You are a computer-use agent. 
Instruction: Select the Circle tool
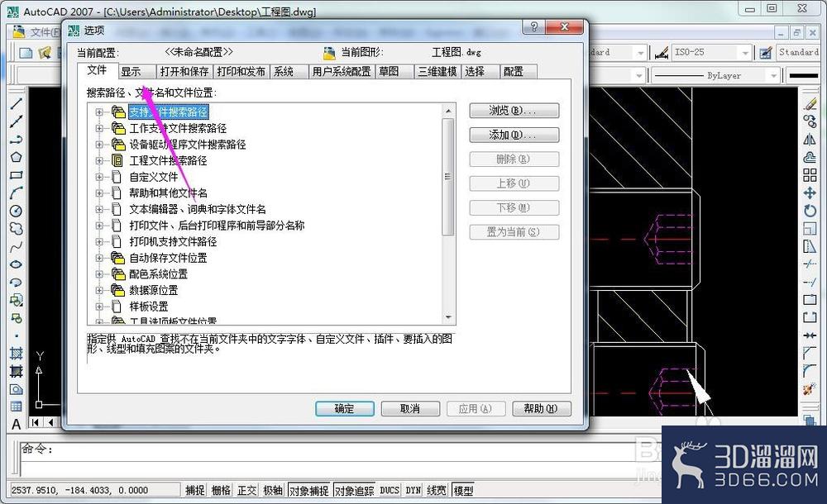16,211
